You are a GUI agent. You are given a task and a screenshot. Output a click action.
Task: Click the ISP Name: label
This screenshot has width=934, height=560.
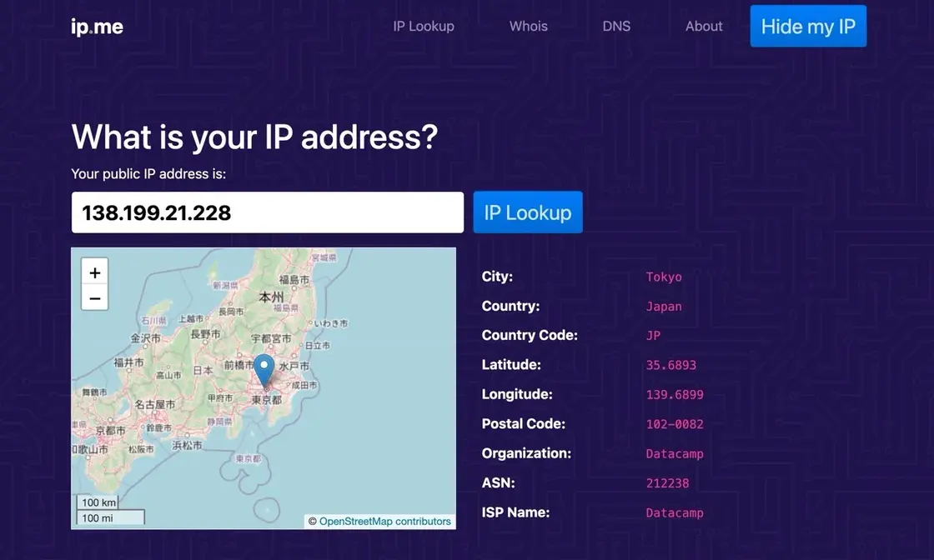pyautogui.click(x=515, y=512)
